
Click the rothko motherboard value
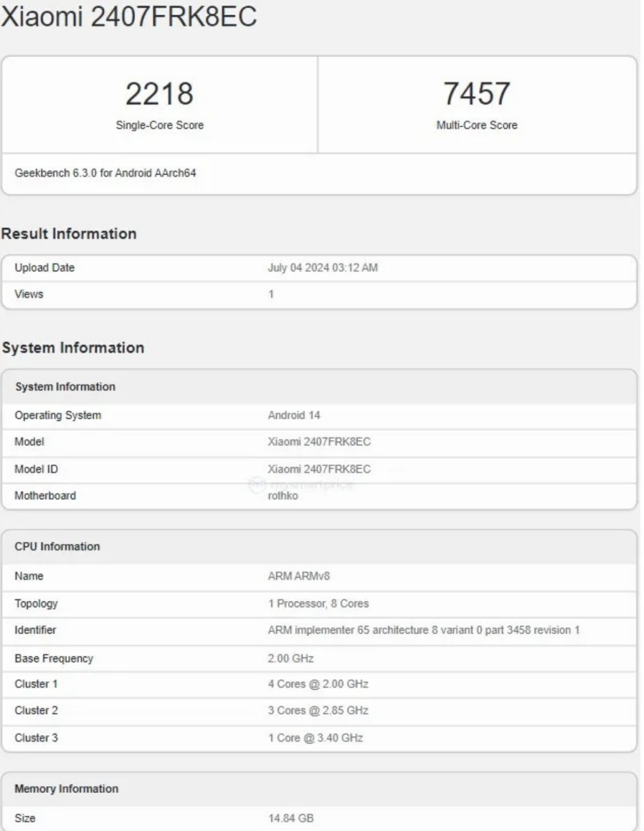[x=283, y=496]
